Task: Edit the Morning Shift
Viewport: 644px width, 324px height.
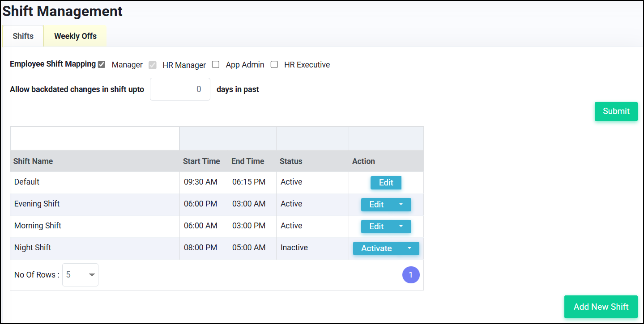Action: tap(376, 227)
